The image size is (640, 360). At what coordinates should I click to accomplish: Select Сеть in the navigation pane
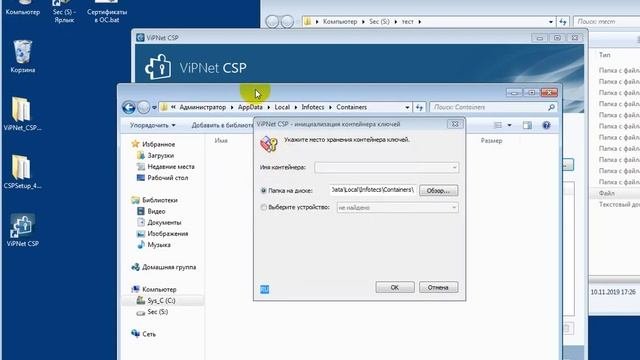coord(149,334)
